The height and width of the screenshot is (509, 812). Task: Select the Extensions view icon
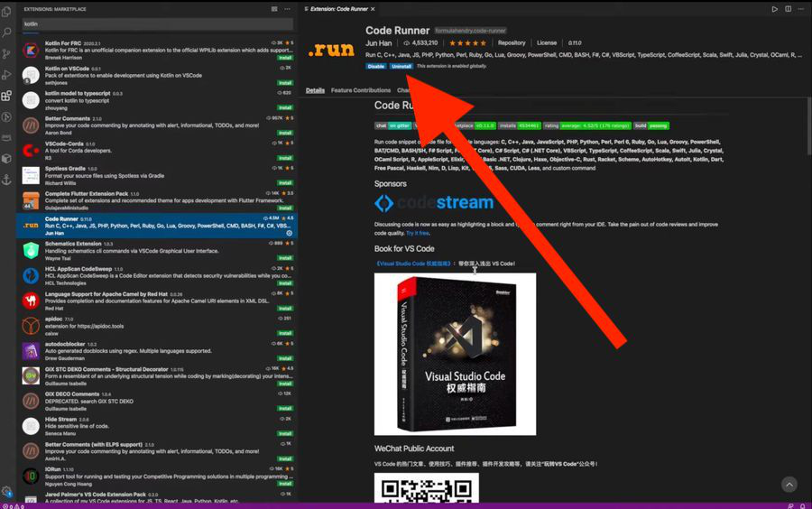pyautogui.click(x=6, y=96)
